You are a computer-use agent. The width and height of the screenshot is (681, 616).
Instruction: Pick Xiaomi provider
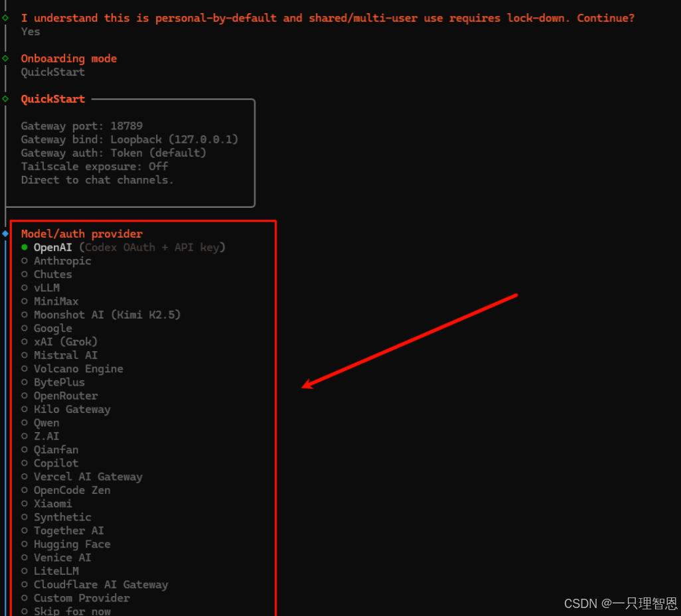tap(46, 503)
